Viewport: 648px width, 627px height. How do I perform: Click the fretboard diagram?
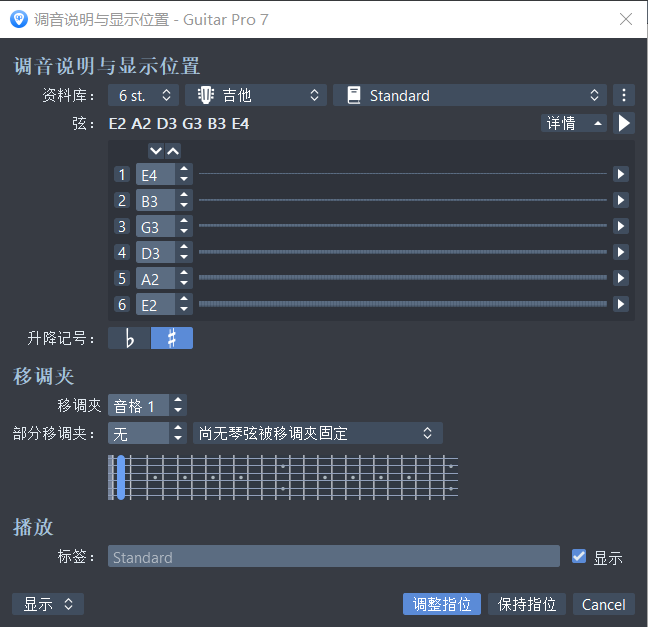click(x=283, y=477)
